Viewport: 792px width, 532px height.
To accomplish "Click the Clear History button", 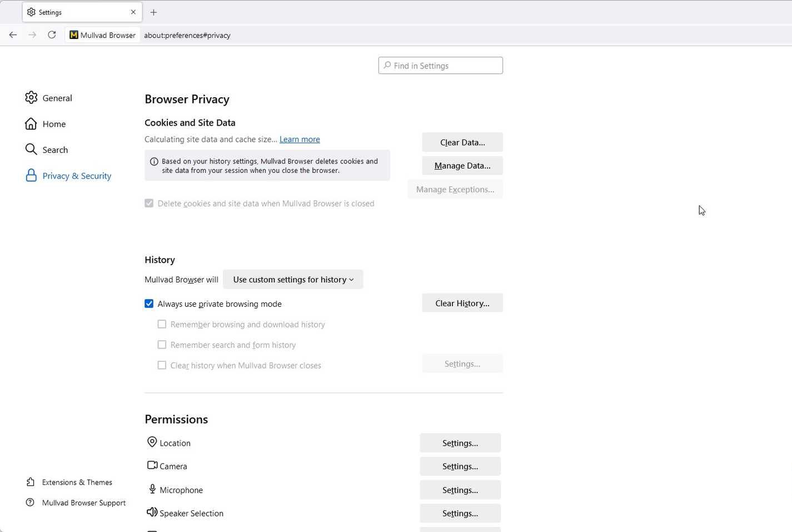I will tap(462, 304).
